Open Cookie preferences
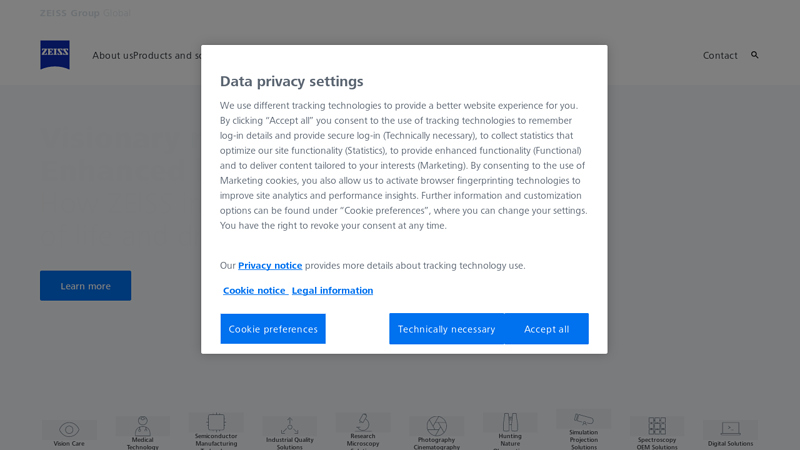The width and height of the screenshot is (800, 450). [273, 329]
